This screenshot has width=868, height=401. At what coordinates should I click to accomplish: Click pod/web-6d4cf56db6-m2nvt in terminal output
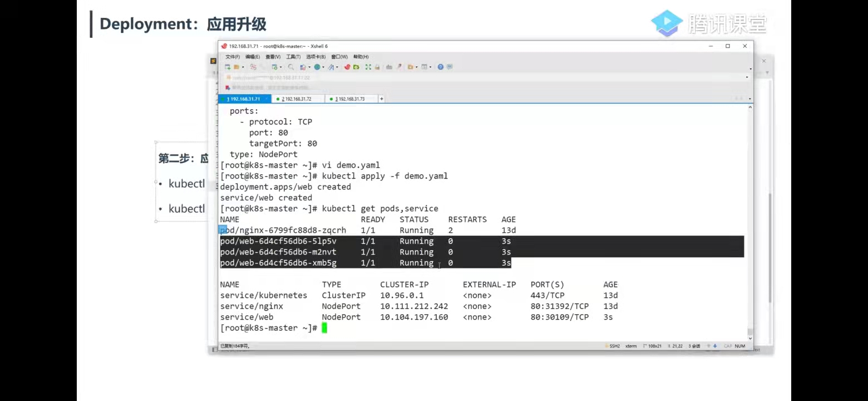tap(278, 252)
